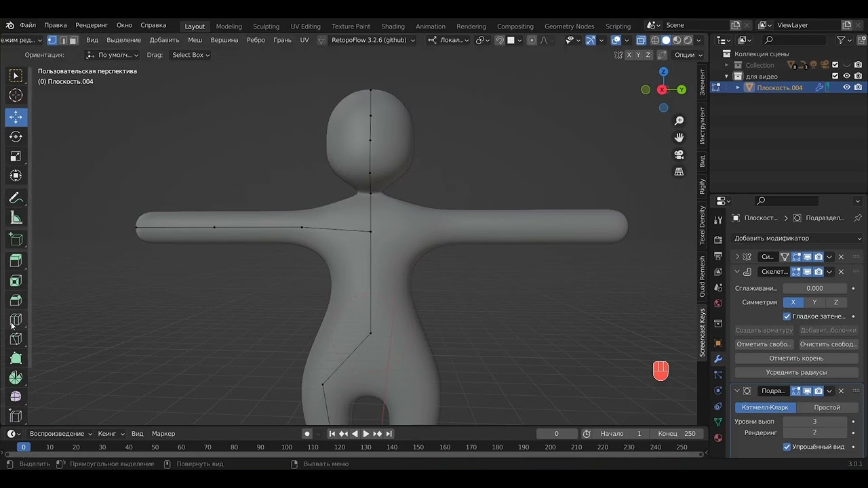Screen dimensions: 868x488
Task: Click the Конец 250 frame field
Action: pyautogui.click(x=676, y=434)
